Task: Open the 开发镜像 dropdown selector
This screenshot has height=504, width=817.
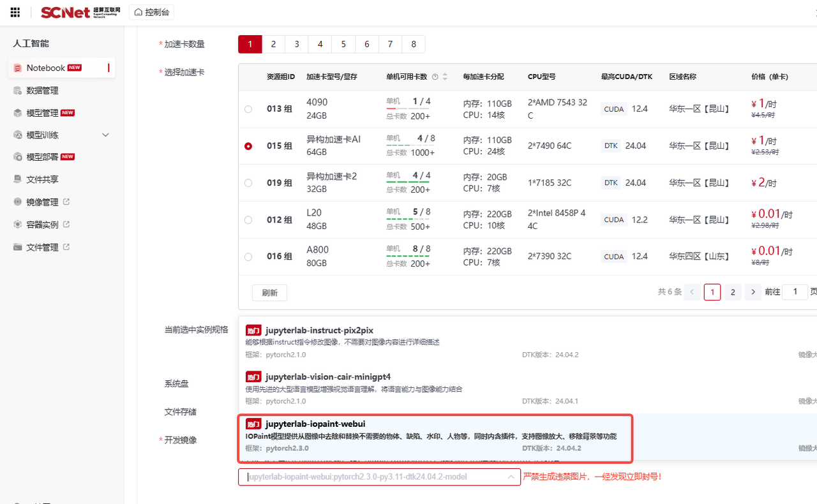Action: click(379, 477)
